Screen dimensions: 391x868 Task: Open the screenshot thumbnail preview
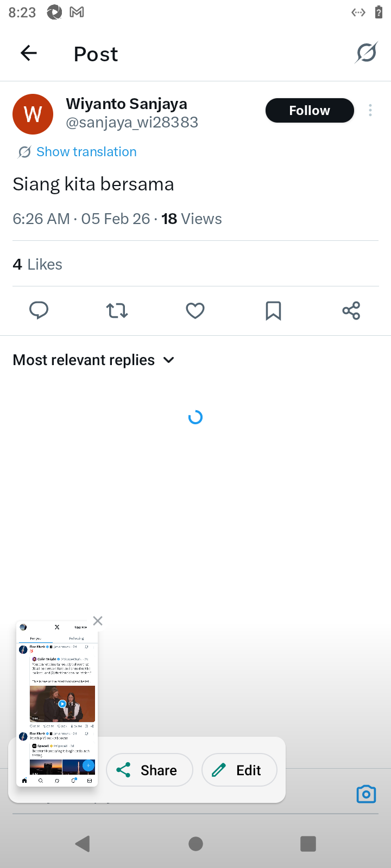[x=57, y=704]
